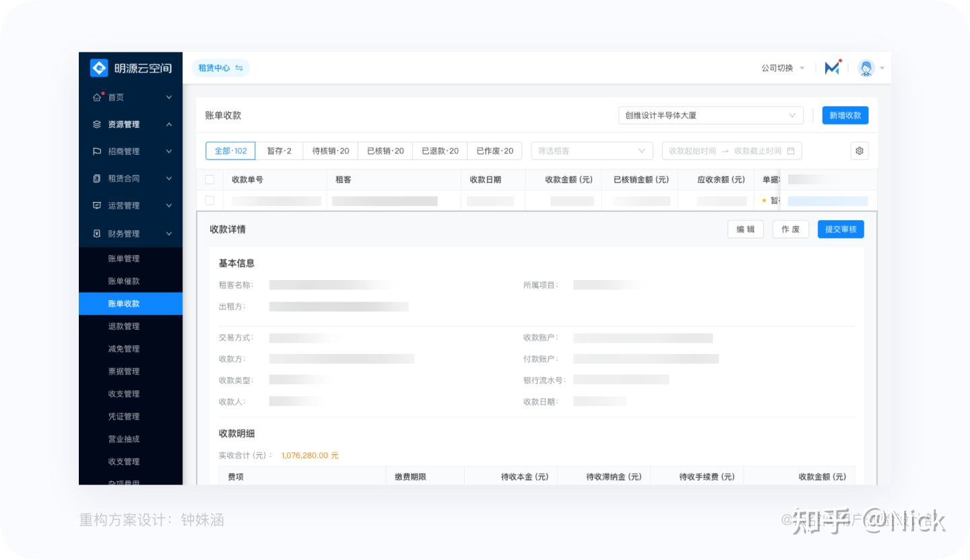Click the 租赁中心 tag button

(221, 68)
